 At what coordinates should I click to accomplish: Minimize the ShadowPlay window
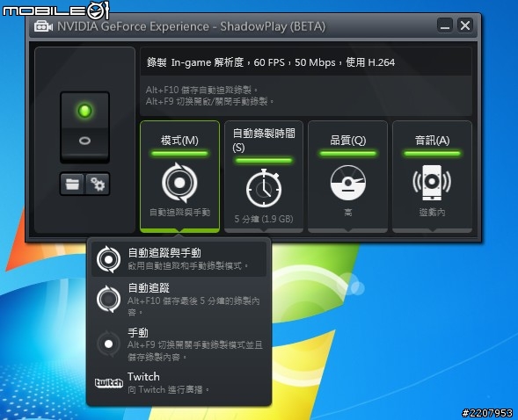[445, 25]
